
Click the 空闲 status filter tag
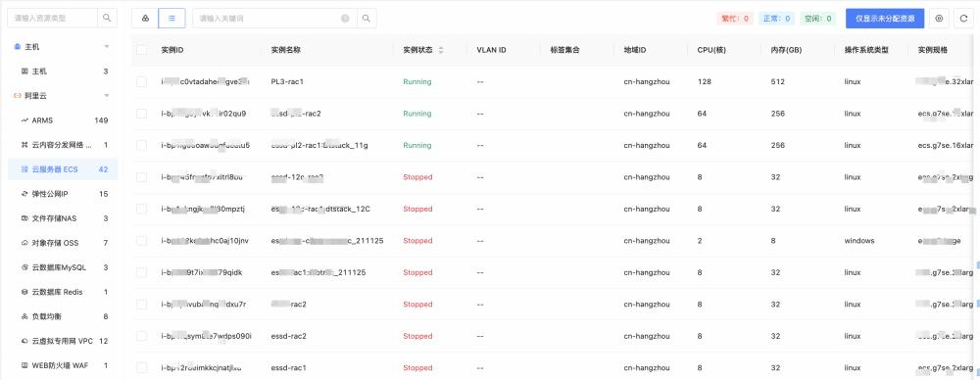coord(818,19)
